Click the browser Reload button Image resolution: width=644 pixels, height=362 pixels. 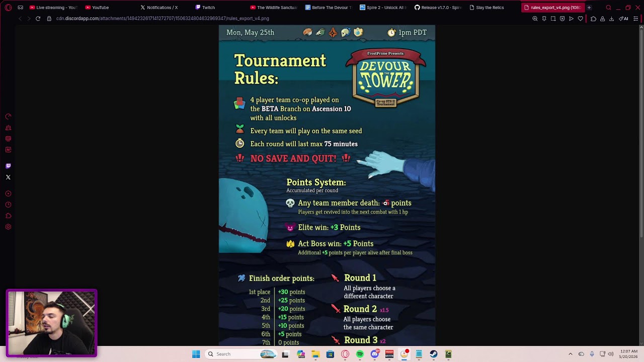(38, 19)
